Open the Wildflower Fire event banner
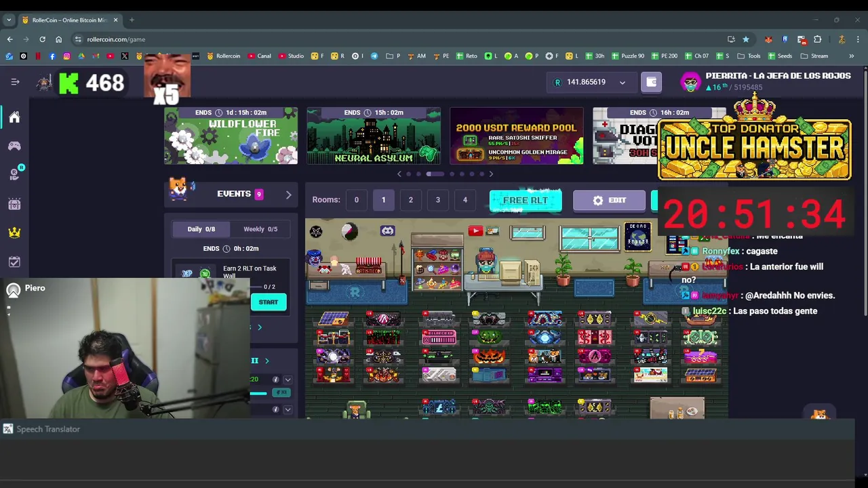868x488 pixels. point(231,136)
